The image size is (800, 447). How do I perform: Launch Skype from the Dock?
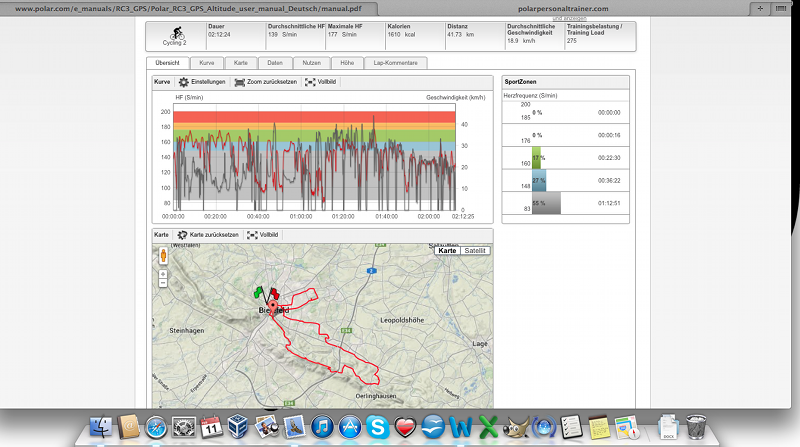[x=379, y=427]
